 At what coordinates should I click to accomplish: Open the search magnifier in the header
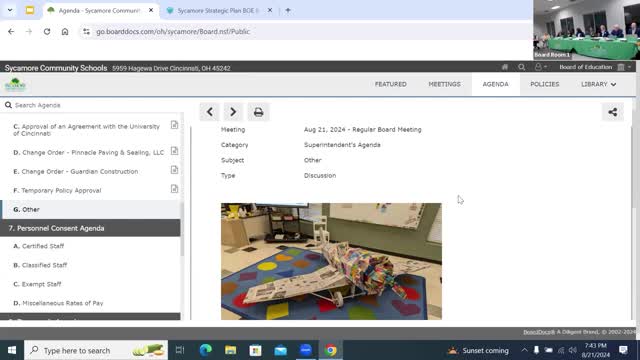[522, 67]
